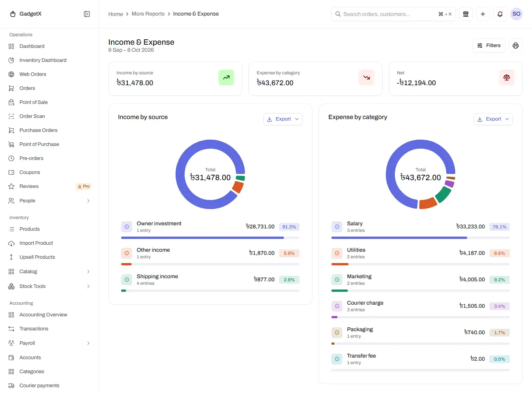
Task: Open More Reports breadcrumb
Action: click(148, 14)
